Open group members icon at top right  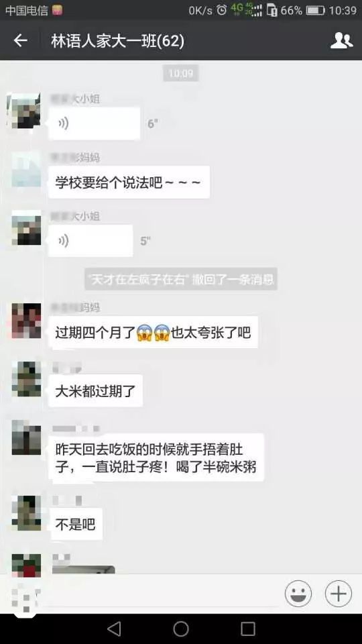click(x=341, y=40)
